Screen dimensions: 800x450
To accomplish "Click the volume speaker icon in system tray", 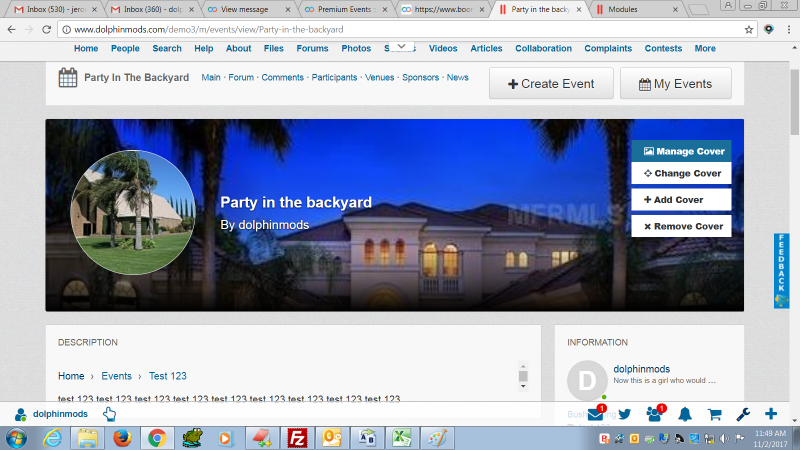I will coord(724,438).
